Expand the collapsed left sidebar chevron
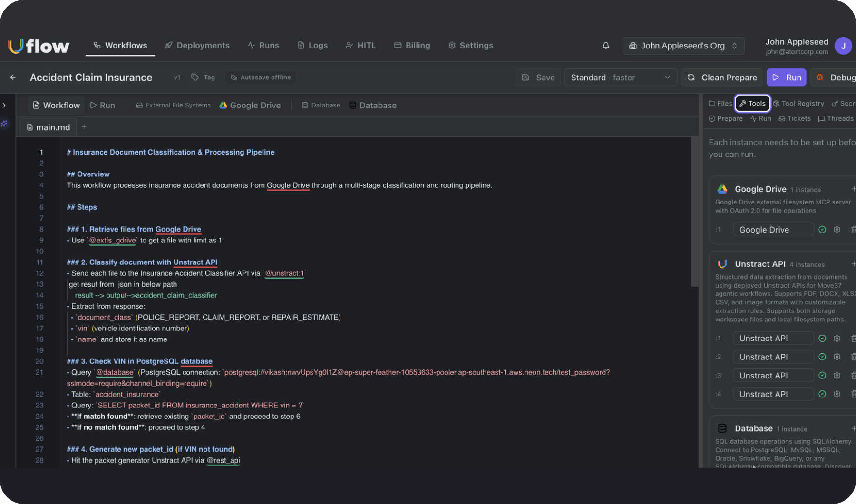Image resolution: width=856 pixels, height=504 pixels. (x=4, y=105)
